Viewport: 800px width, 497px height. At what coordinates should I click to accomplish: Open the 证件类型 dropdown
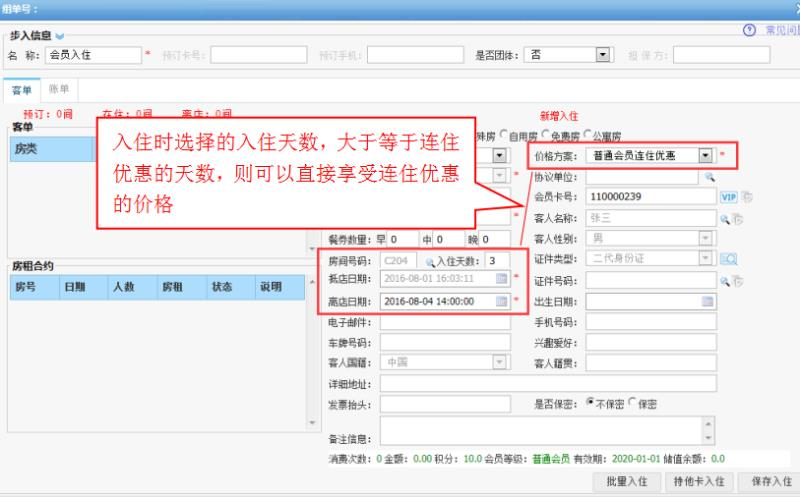tap(705, 259)
